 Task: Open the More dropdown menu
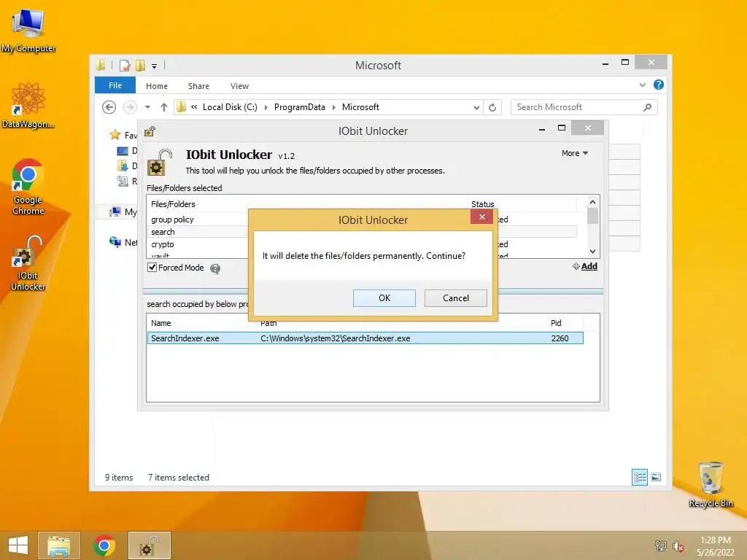click(x=575, y=153)
